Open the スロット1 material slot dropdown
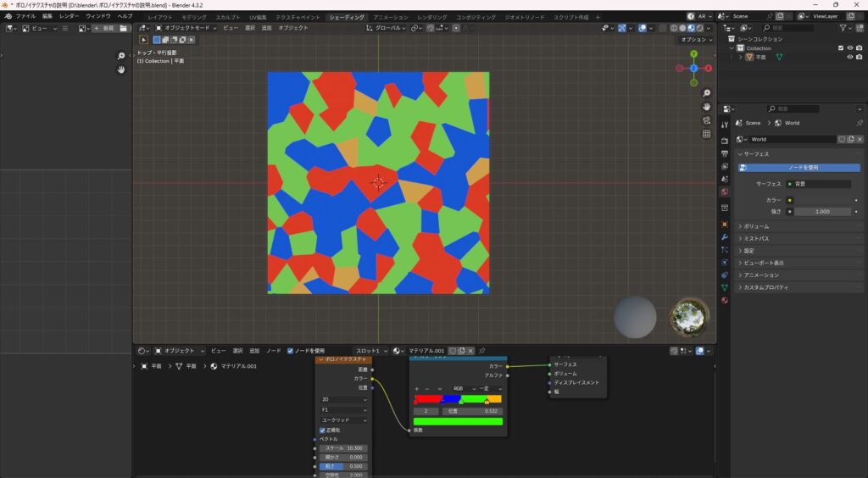This screenshot has height=478, width=868. (371, 351)
